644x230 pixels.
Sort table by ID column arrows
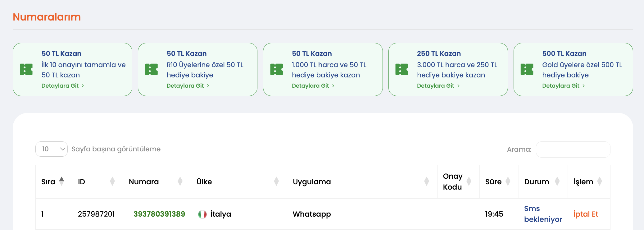112,182
